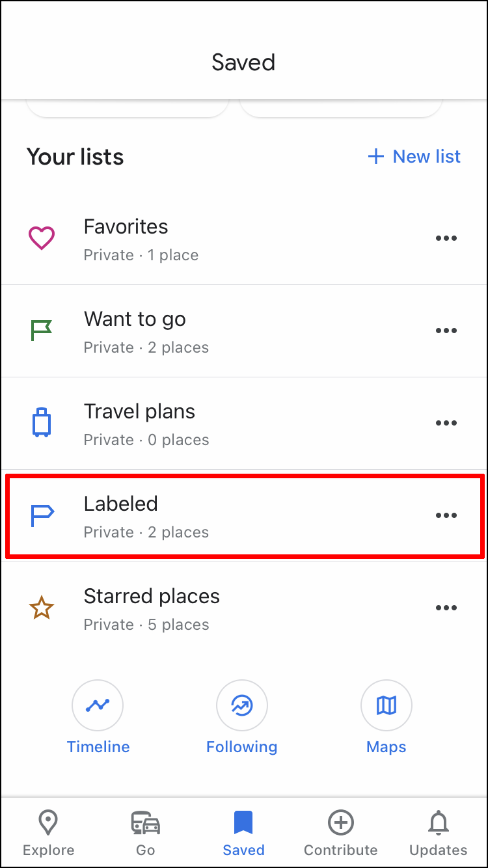Viewport: 488px width, 868px height.
Task: Tap the blue Labeled flag icon
Action: coord(42,515)
